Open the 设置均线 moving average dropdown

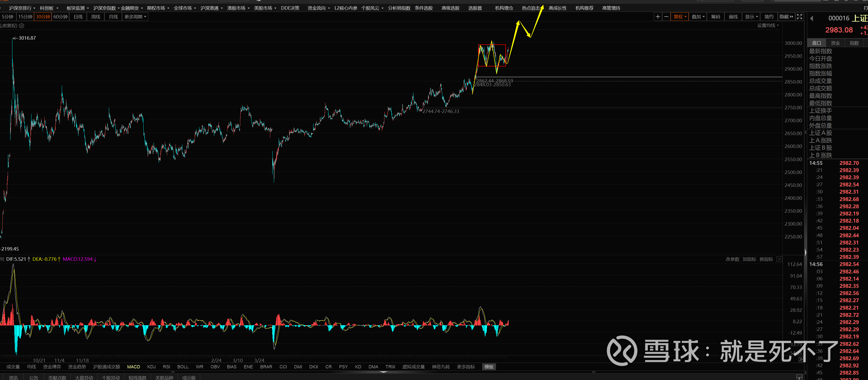[x=768, y=26]
